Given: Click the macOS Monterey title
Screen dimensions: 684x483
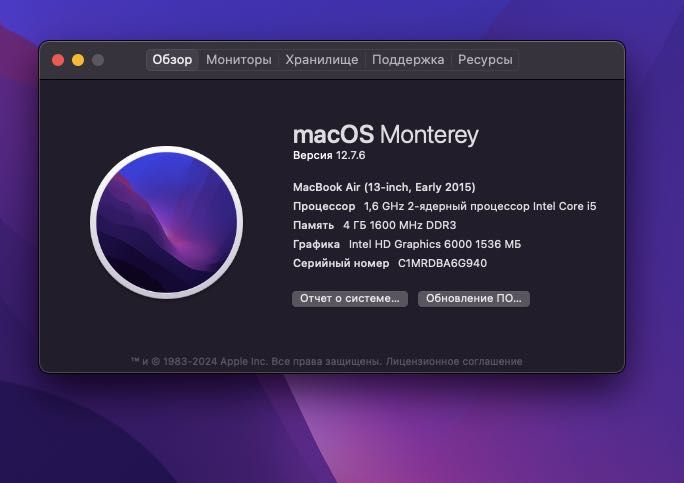Looking at the screenshot, I should [386, 134].
